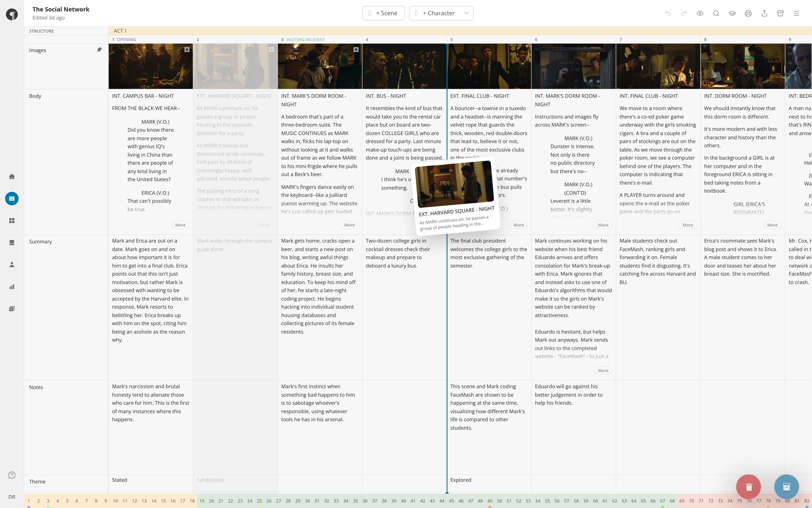Open the characters person sidebar icon
The width and height of the screenshot is (812, 508).
coord(12,265)
